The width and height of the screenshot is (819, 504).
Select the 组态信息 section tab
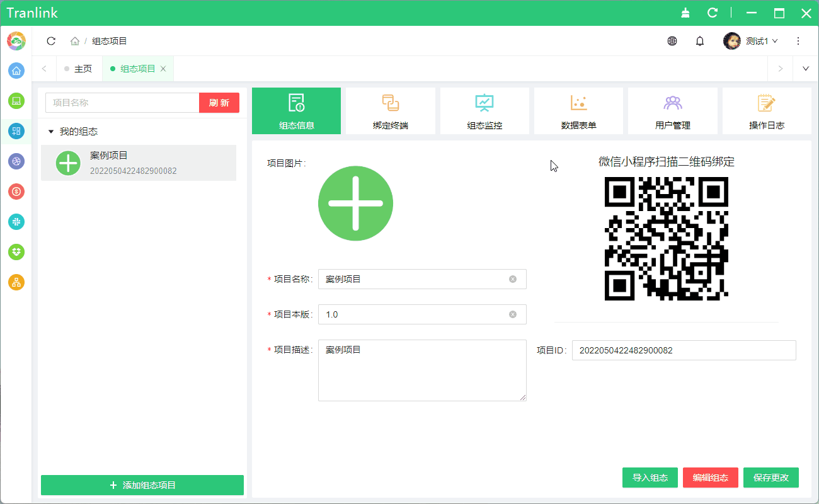[x=296, y=111]
